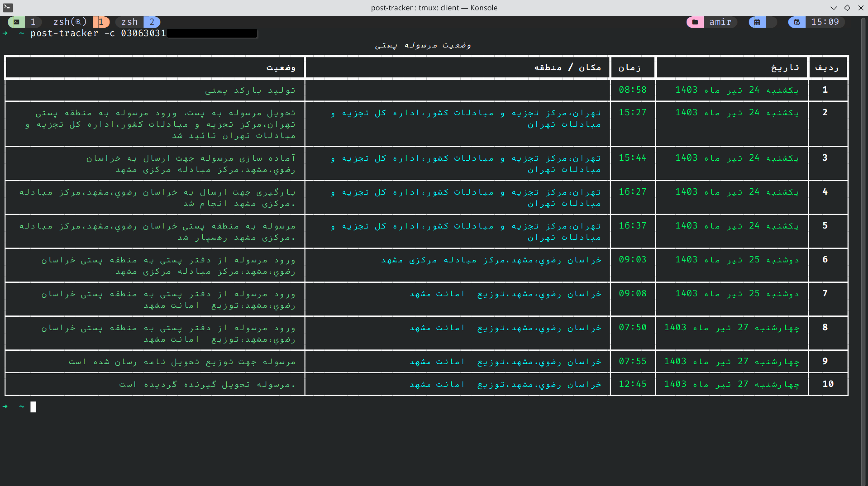Click the Konsole app icon in title bar
Image resolution: width=868 pixels, height=486 pixels.
[7, 7]
